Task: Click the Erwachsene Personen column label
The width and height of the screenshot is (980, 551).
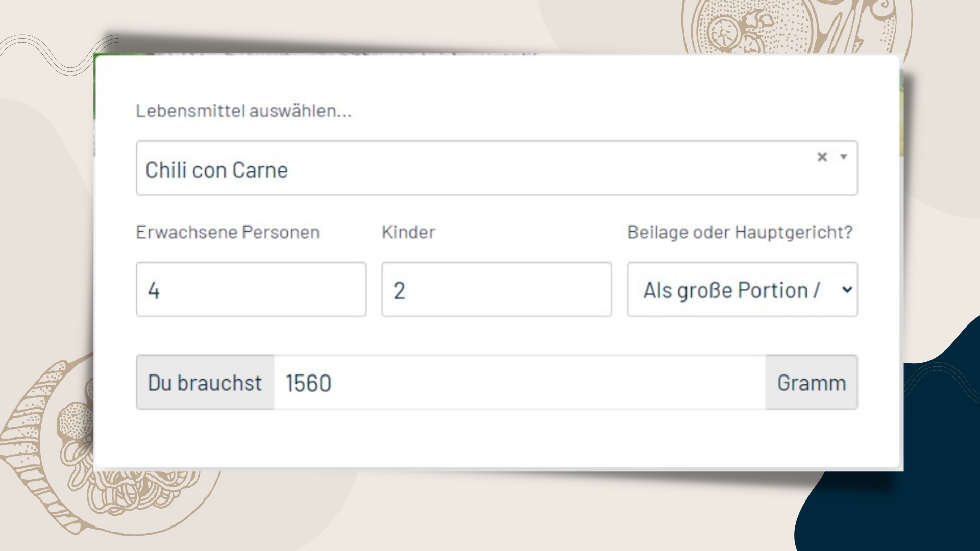Action: [227, 232]
